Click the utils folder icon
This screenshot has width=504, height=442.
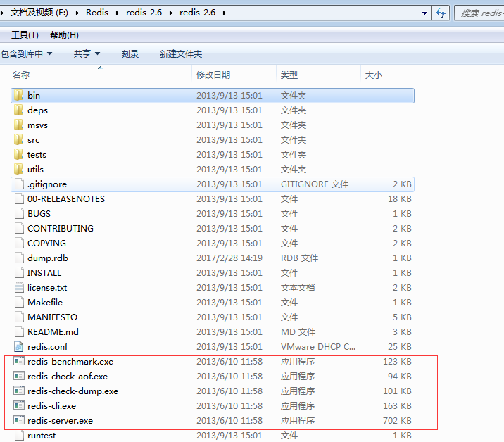point(18,169)
